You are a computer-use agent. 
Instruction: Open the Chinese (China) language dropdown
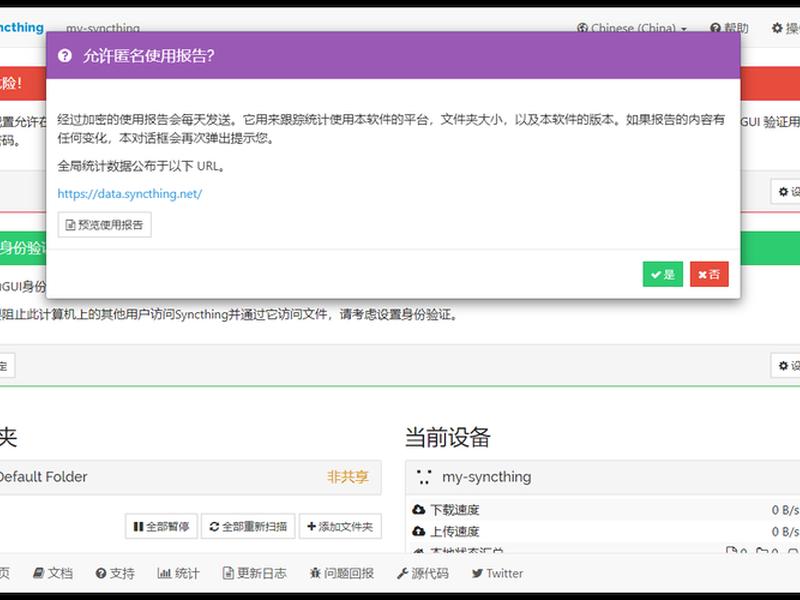(632, 28)
